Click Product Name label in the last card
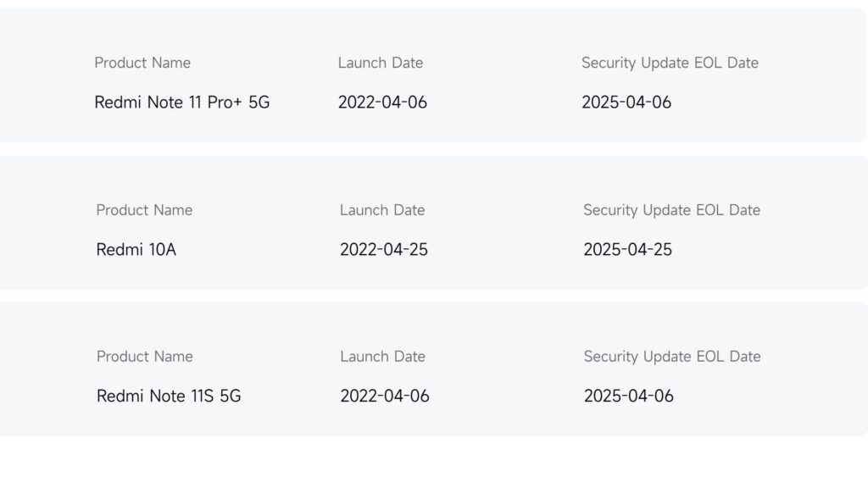Image resolution: width=868 pixels, height=488 pixels. (x=144, y=357)
